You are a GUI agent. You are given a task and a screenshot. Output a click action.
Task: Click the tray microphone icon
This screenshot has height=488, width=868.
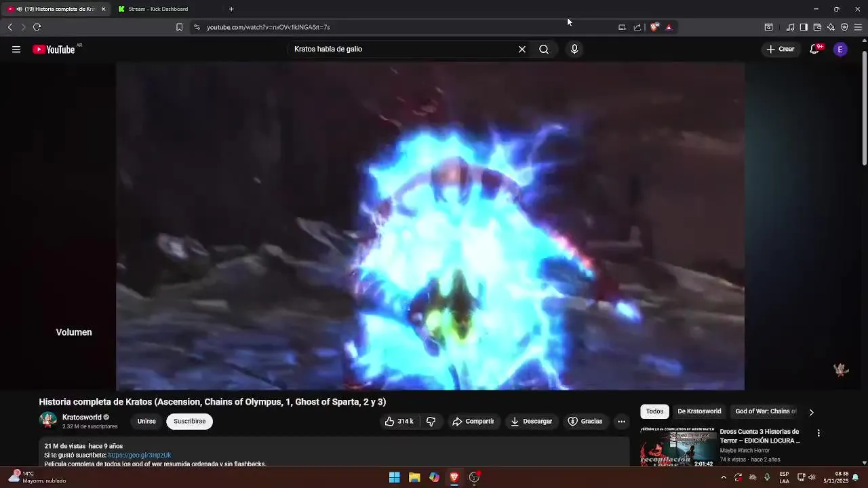point(767,477)
